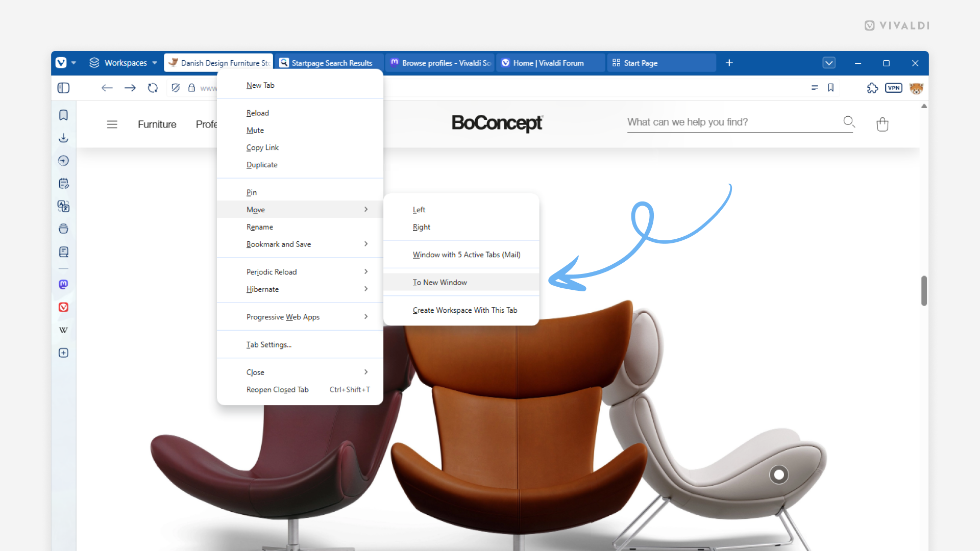Toggle the sidebar panel visibility

(x=63, y=88)
